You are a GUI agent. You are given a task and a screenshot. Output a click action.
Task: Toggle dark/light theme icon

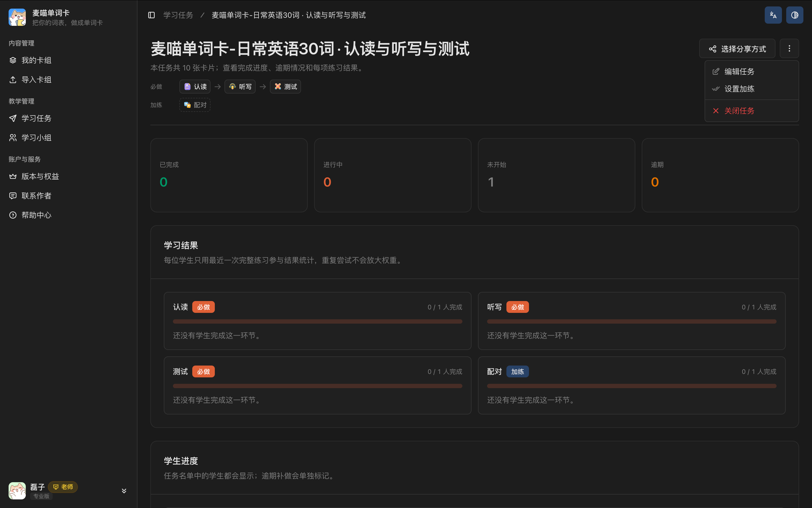[x=795, y=15]
